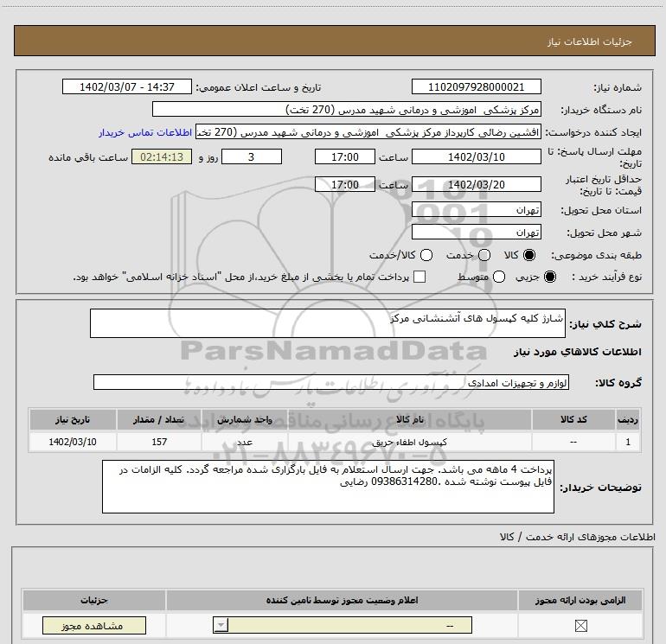The height and width of the screenshot is (644, 666).
Task: Click the remaining time 02:14:13 field
Action: click(x=162, y=156)
